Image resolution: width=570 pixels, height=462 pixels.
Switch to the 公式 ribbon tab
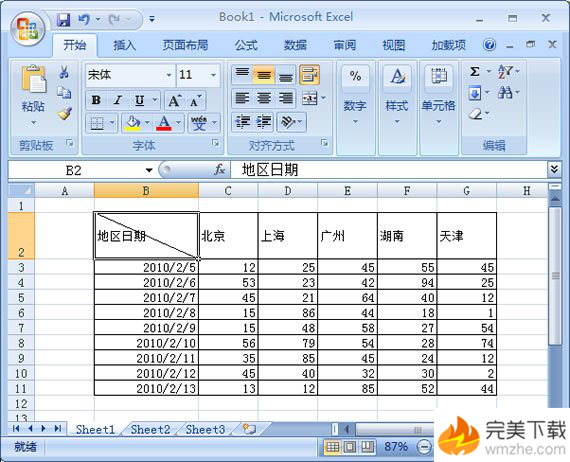click(x=246, y=45)
